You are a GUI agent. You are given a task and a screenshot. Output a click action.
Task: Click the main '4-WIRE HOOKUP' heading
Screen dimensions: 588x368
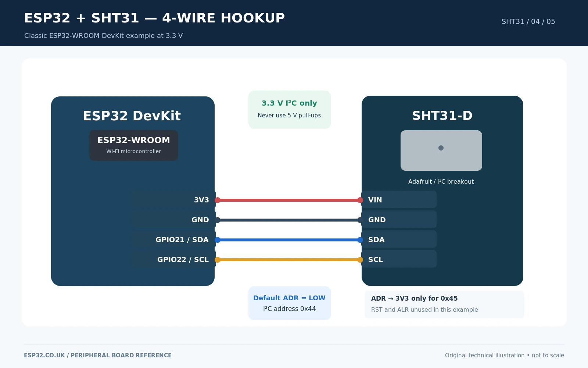[x=154, y=18]
